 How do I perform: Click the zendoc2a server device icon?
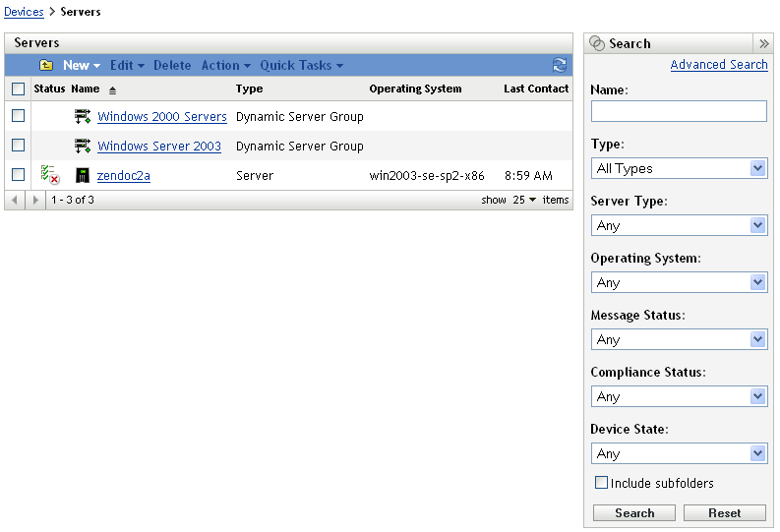pos(83,176)
